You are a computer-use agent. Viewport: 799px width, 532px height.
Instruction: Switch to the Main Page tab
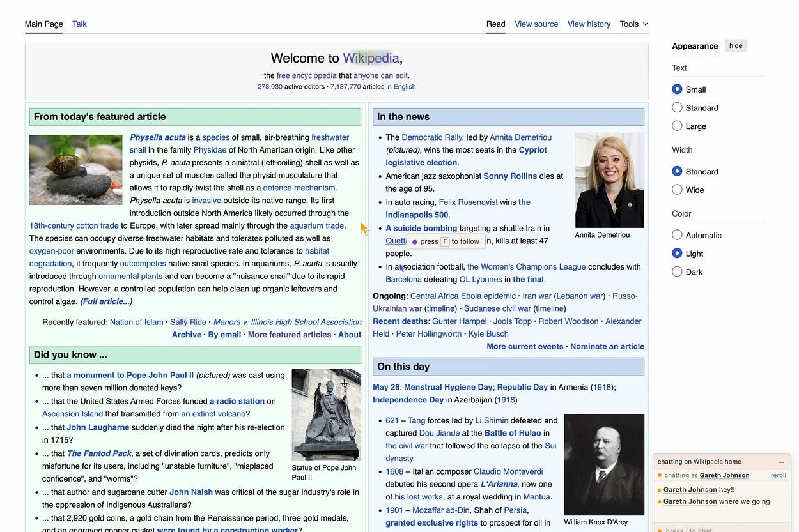[x=43, y=24]
